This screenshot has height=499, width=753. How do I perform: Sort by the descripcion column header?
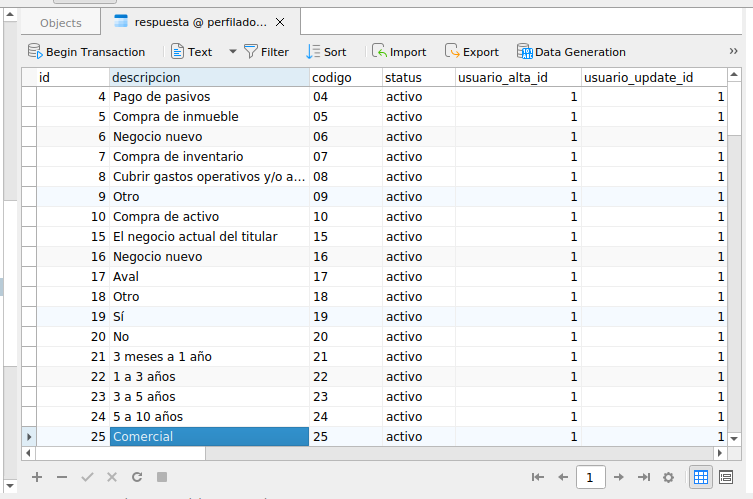[x=208, y=77]
